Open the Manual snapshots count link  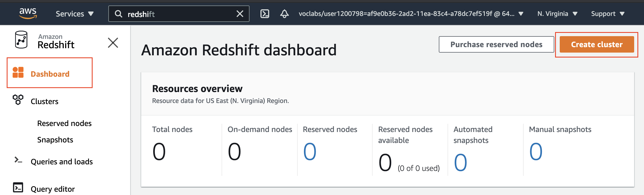(536, 151)
